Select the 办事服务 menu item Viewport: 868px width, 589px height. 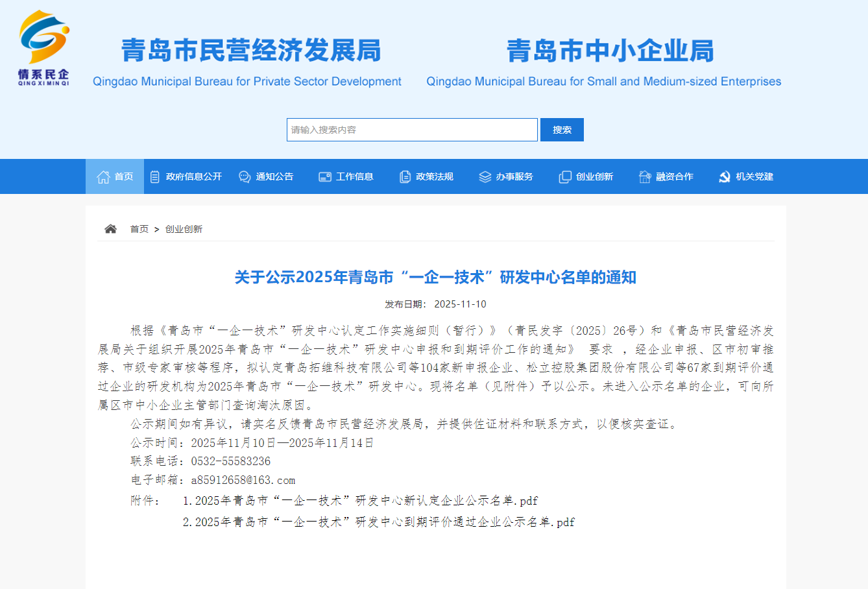(x=514, y=177)
